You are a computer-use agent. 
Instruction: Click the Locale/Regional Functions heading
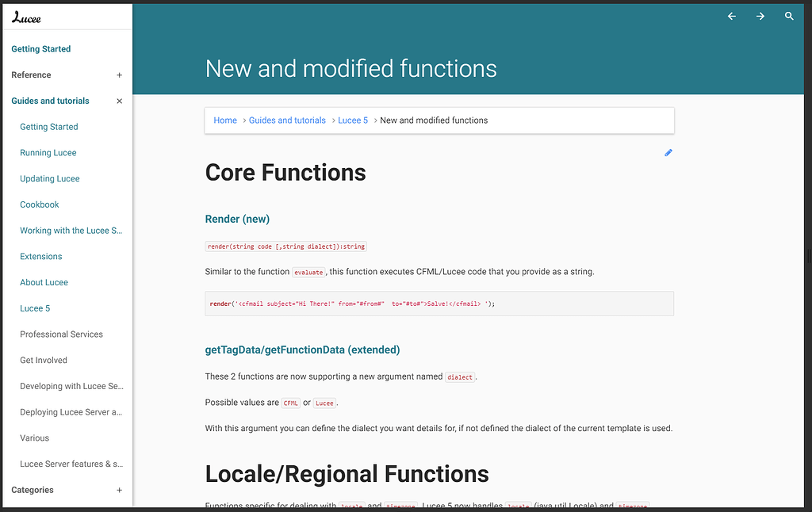(347, 474)
